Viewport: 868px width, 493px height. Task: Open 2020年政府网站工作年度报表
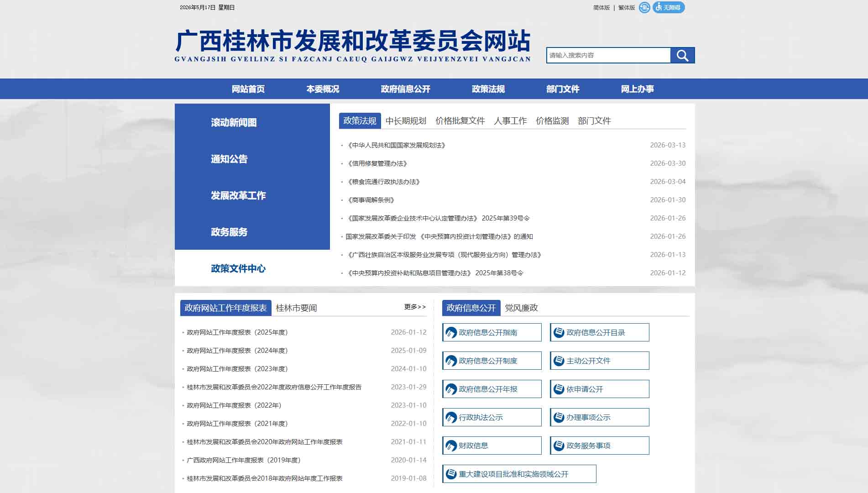(264, 442)
